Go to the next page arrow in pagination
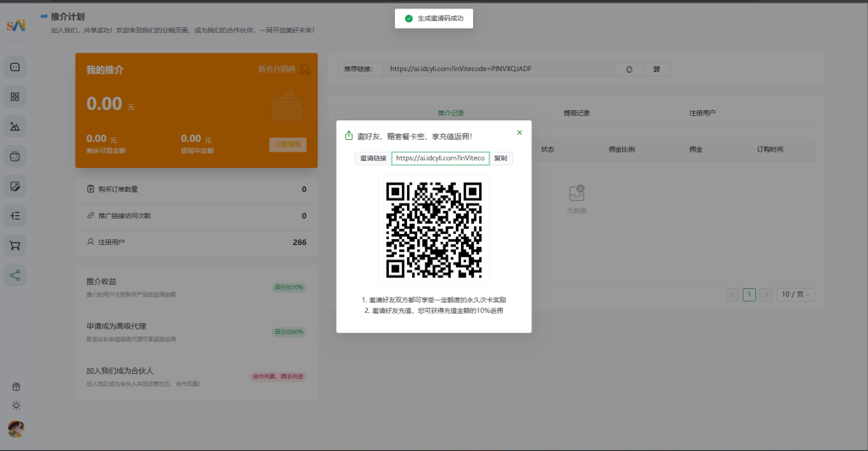This screenshot has width=868, height=451. point(766,294)
